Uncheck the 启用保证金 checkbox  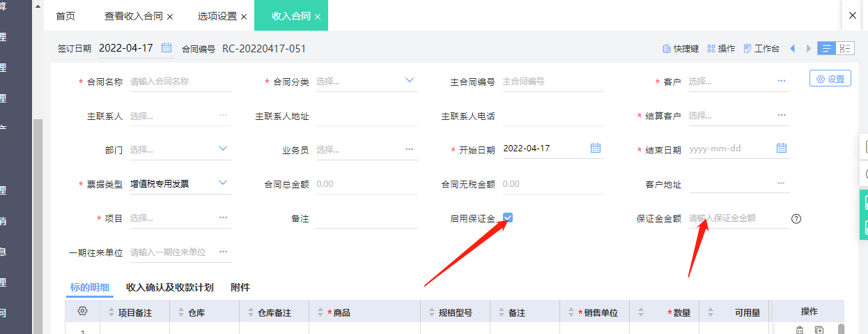tap(508, 218)
